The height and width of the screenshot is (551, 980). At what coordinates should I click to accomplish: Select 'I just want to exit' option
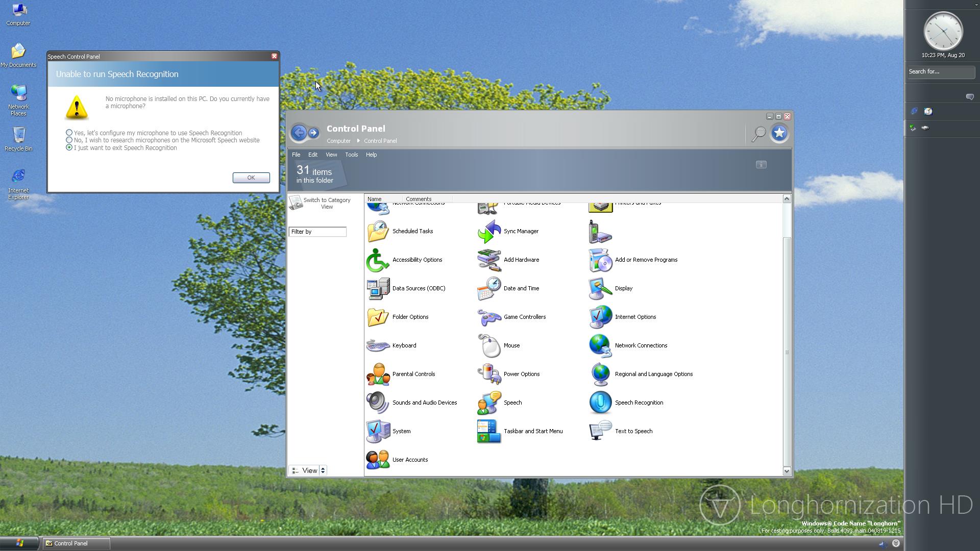tap(69, 147)
